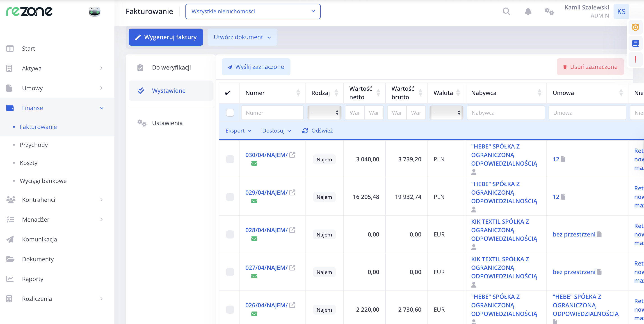
Task: Open the search magnifier icon
Action: (506, 11)
